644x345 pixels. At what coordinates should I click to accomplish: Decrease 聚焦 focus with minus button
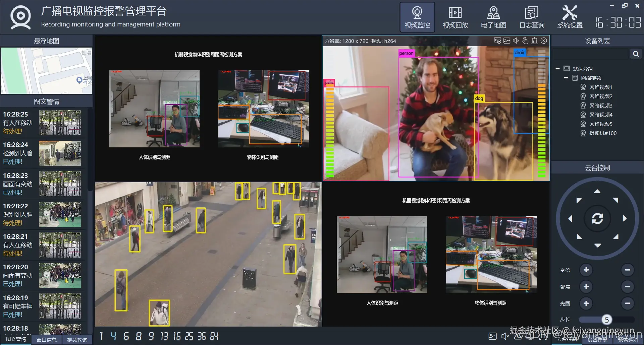(x=628, y=287)
